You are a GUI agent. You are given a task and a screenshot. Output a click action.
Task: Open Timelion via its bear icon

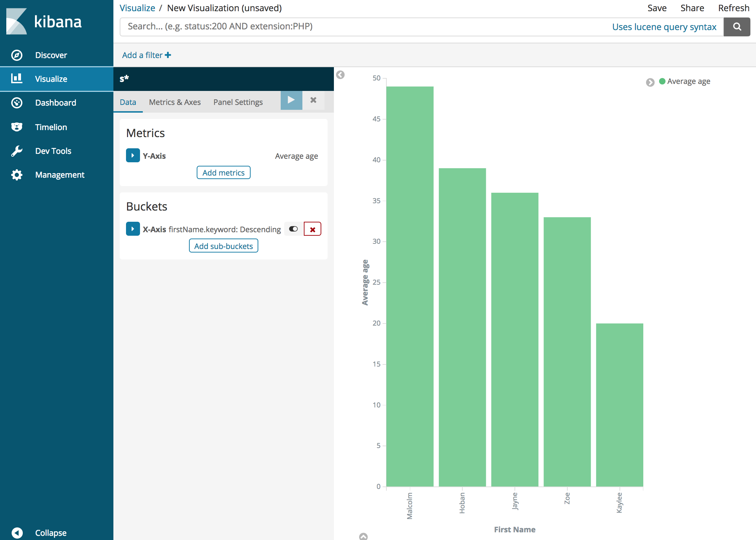coord(17,127)
